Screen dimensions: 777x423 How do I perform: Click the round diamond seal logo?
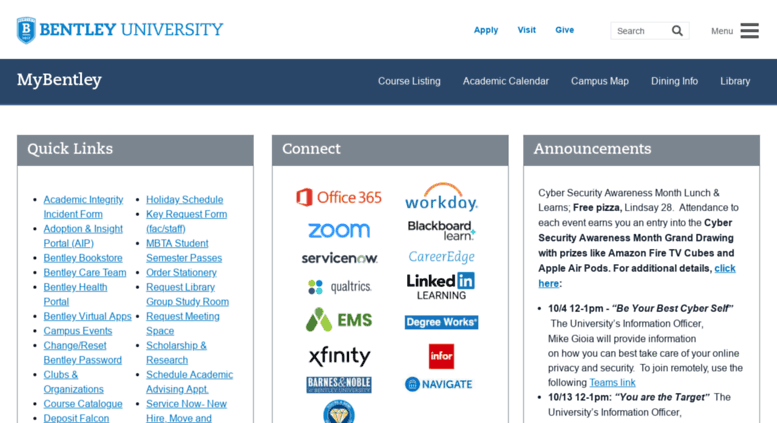pyautogui.click(x=339, y=412)
